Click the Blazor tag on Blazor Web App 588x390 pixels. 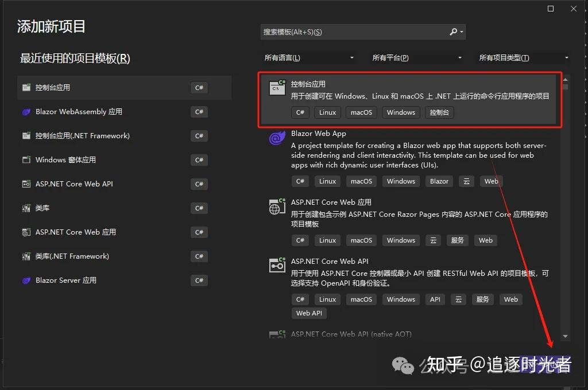click(439, 181)
